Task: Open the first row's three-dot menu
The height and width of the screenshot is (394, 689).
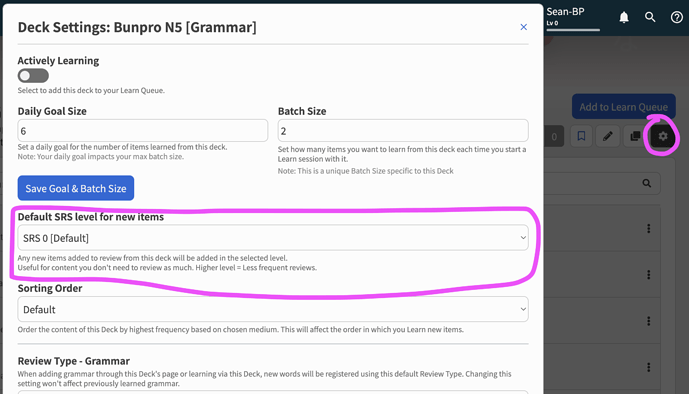Action: point(649,228)
